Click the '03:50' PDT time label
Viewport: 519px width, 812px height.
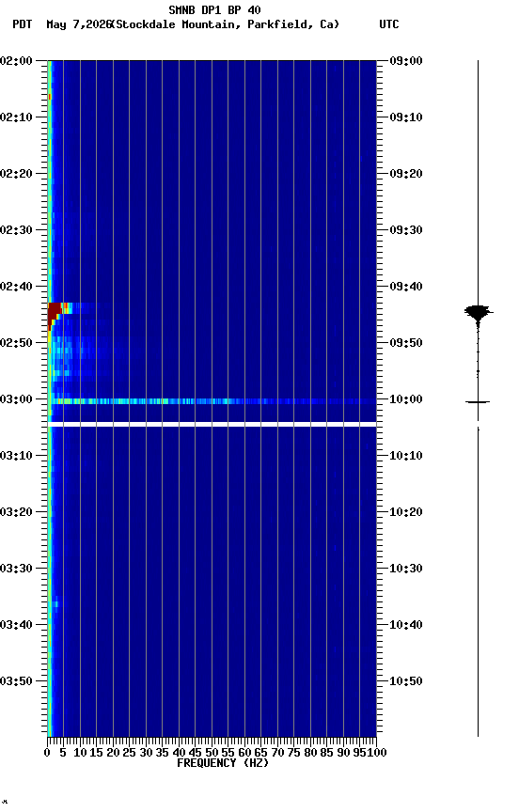16,681
